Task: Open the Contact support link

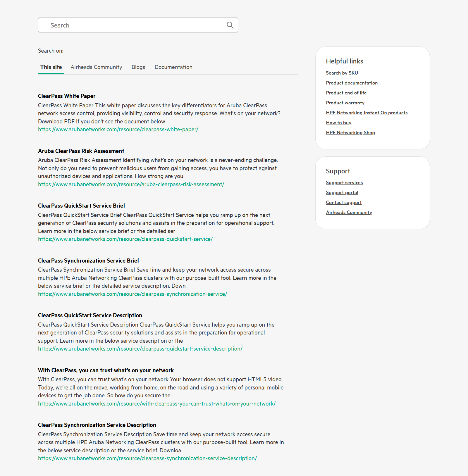Action: point(344,202)
